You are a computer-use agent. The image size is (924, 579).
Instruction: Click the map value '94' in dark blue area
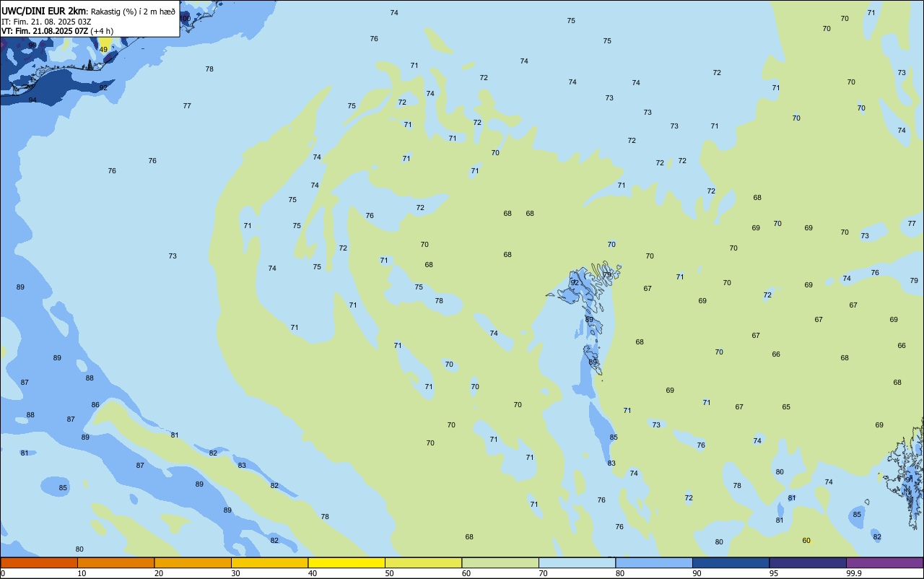[x=32, y=100]
